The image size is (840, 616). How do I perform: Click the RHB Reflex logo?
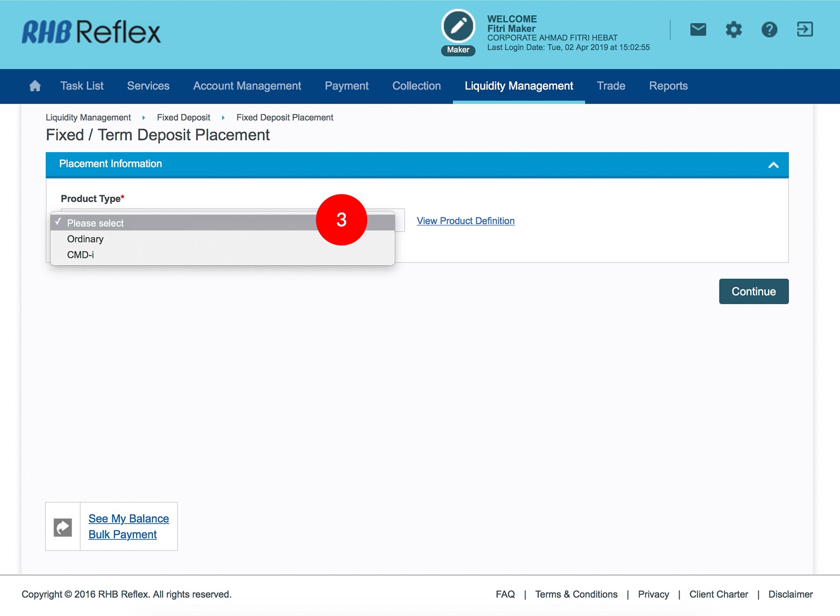tap(91, 32)
